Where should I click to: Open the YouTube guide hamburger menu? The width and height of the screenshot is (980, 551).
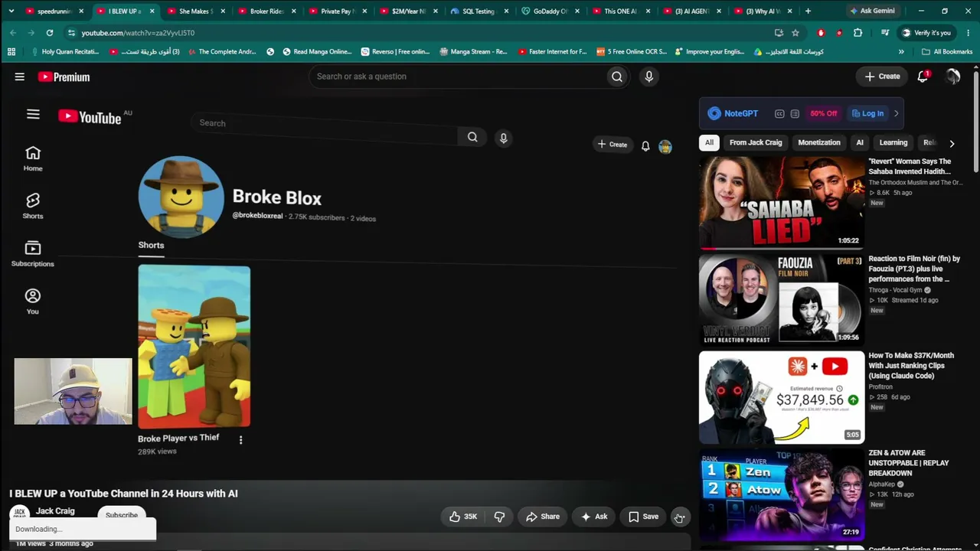(20, 77)
